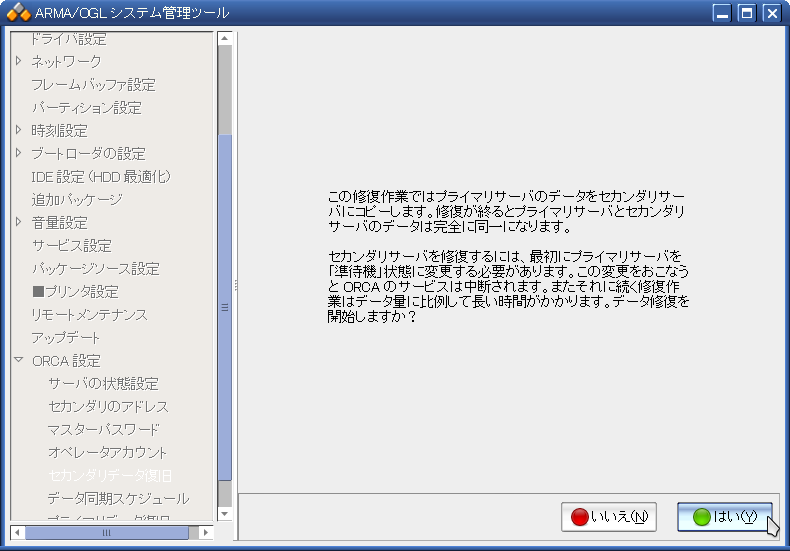Click the sidebar horizontal scrollbar right arrow

pyautogui.click(x=207, y=533)
